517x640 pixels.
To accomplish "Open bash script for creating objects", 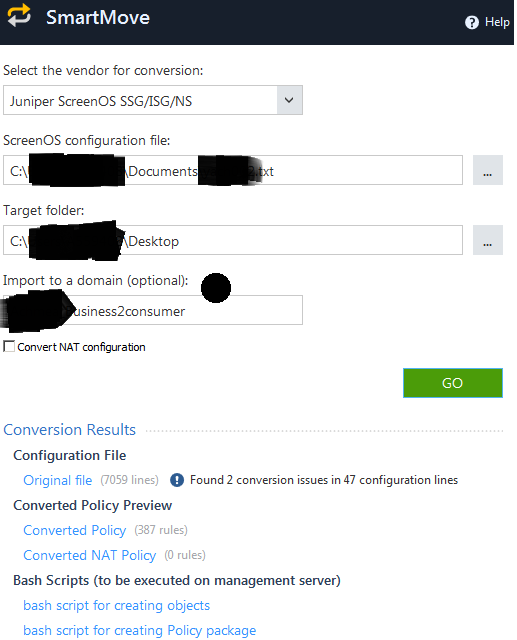I will (x=117, y=605).
